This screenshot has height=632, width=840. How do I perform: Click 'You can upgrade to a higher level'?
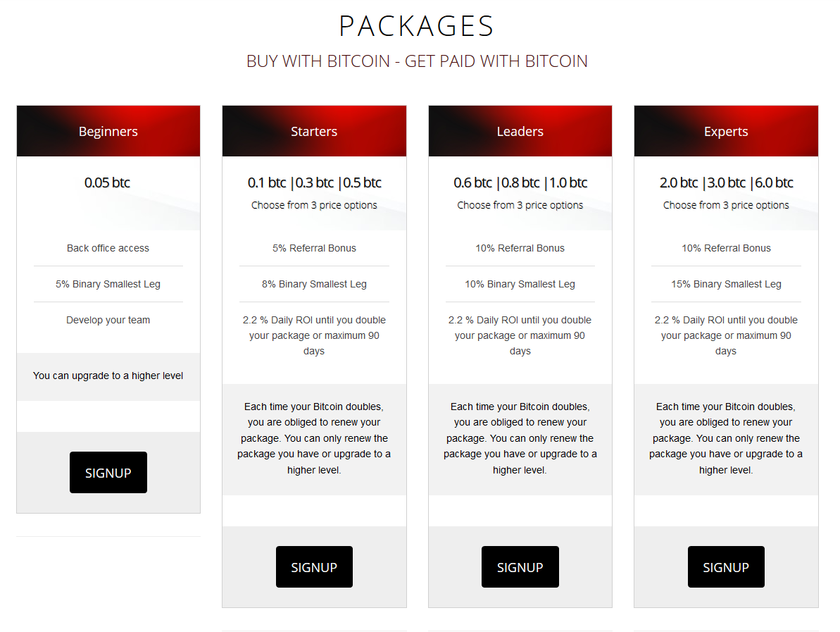coord(108,376)
